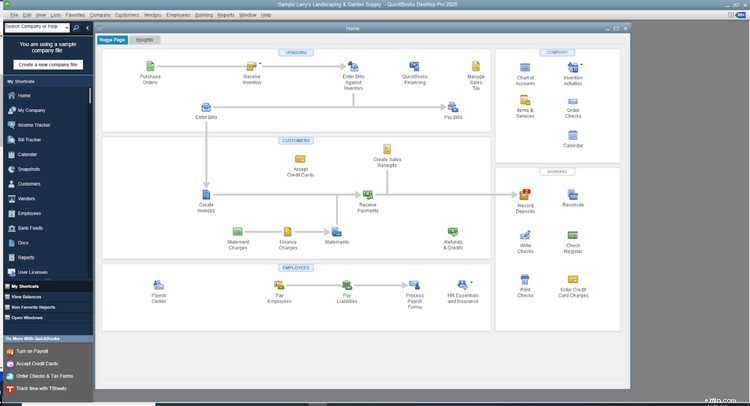Expand the Receive Inventory dropdown arrow
This screenshot has height=406, width=750.
(x=260, y=63)
